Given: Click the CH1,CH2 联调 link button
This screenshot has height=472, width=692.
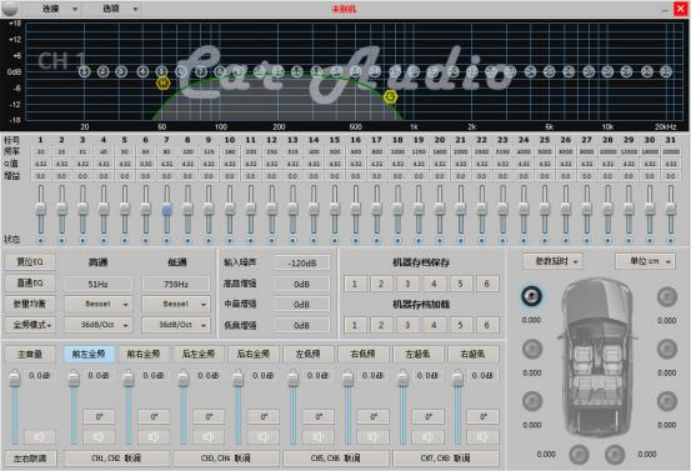Looking at the screenshot, I should tap(116, 458).
